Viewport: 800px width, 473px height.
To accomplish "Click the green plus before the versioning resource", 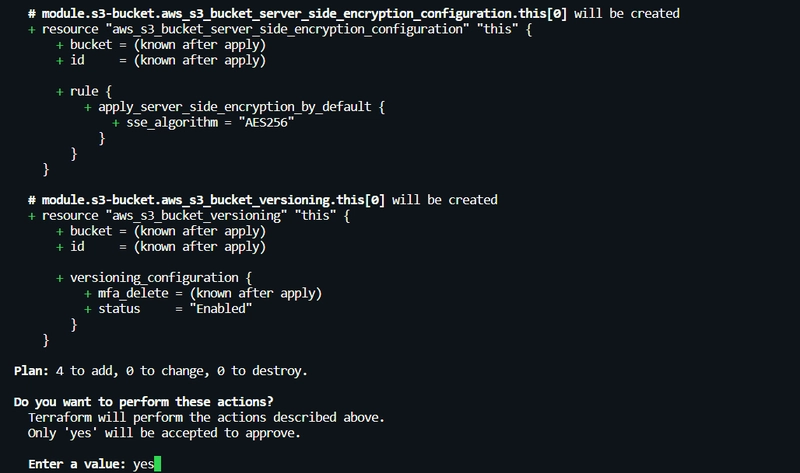I will click(32, 216).
